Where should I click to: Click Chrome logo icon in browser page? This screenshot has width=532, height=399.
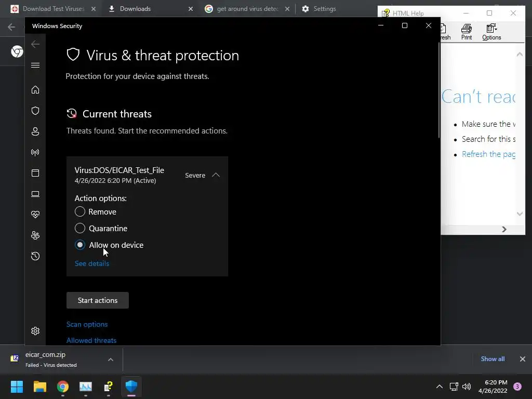point(17,51)
